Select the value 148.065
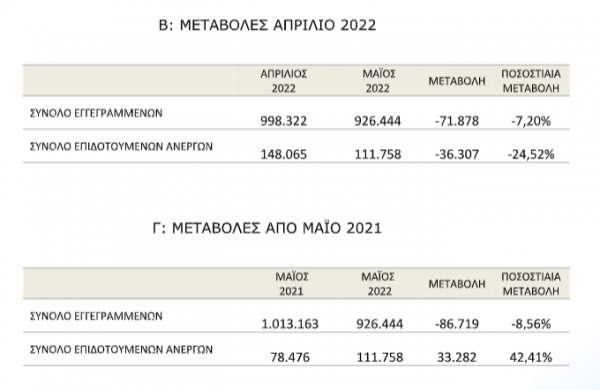 [284, 155]
